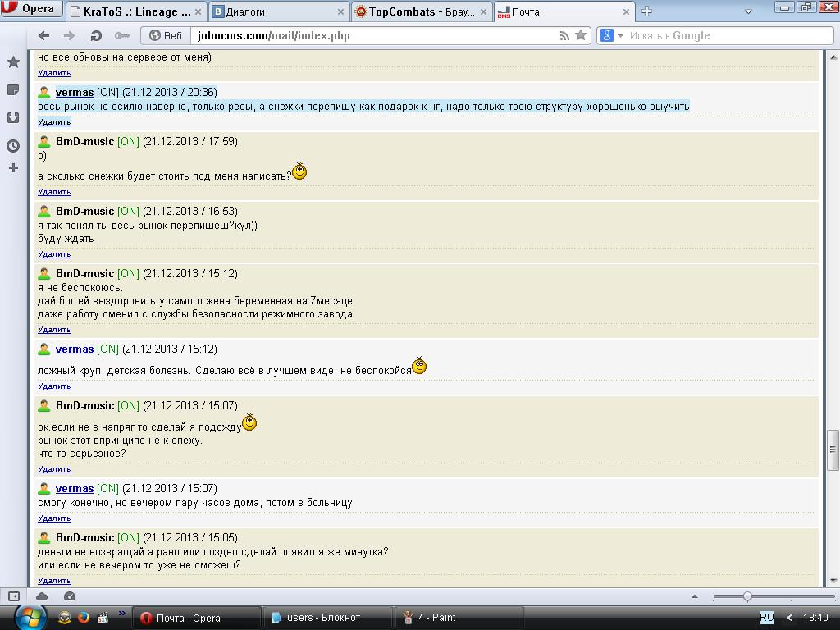Click the Opera Link cloud icon
840x630 pixels.
tap(42, 596)
